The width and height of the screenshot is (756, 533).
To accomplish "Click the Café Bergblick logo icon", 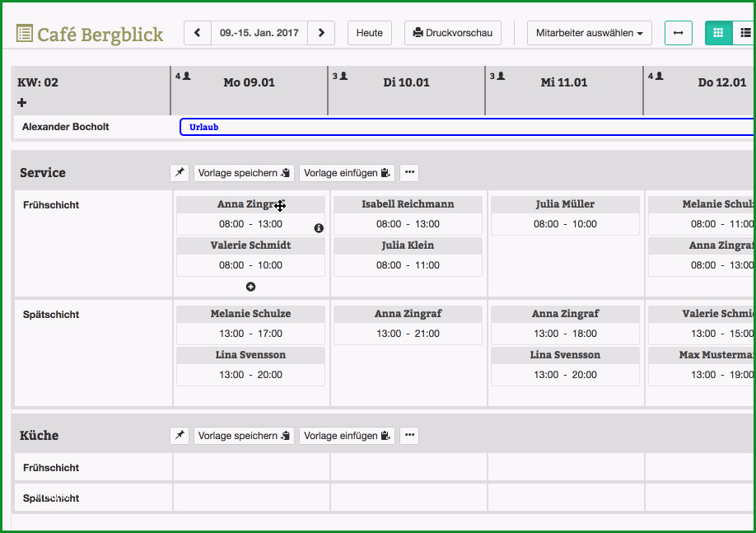I will [24, 33].
